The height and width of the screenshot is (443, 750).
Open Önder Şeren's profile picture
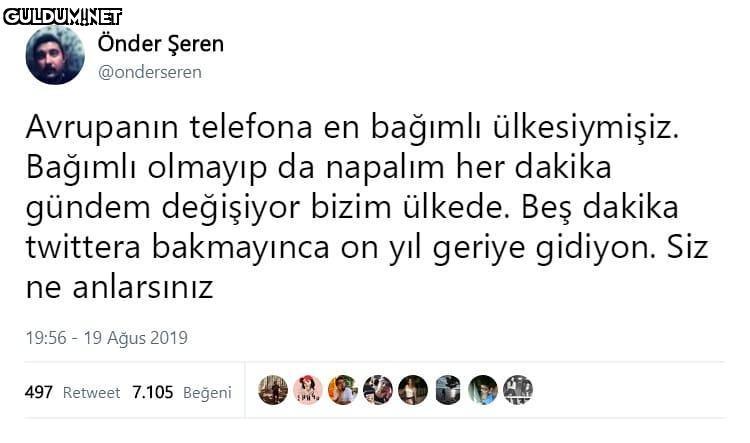tap(55, 56)
